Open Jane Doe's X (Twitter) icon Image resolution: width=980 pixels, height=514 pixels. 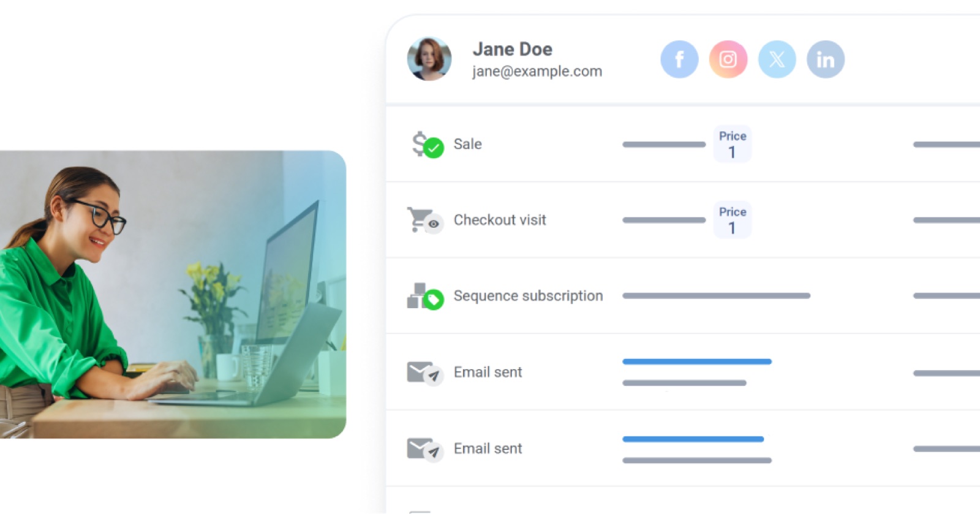pos(777,59)
